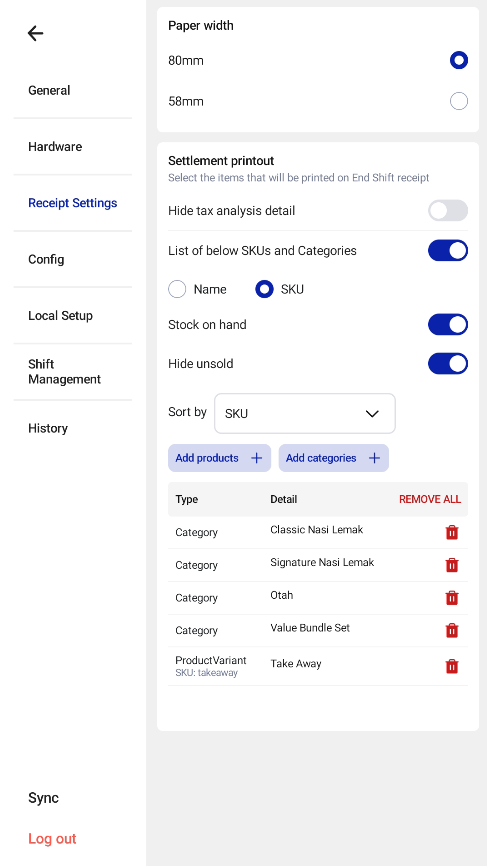
Task: Open the Hardware settings section
Action: [x=55, y=147]
